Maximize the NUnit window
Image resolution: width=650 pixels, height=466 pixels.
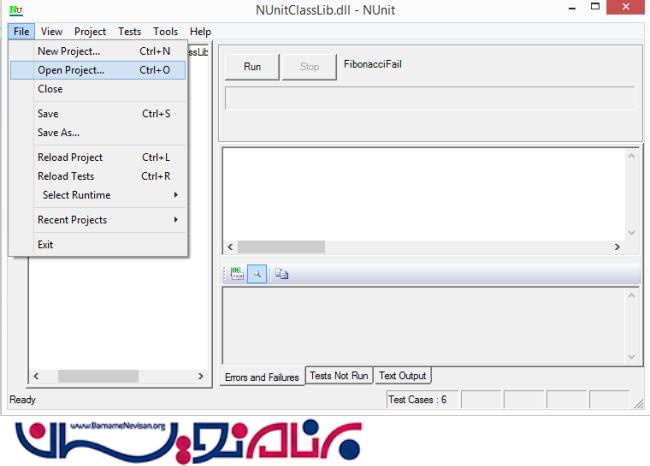coord(595,6)
